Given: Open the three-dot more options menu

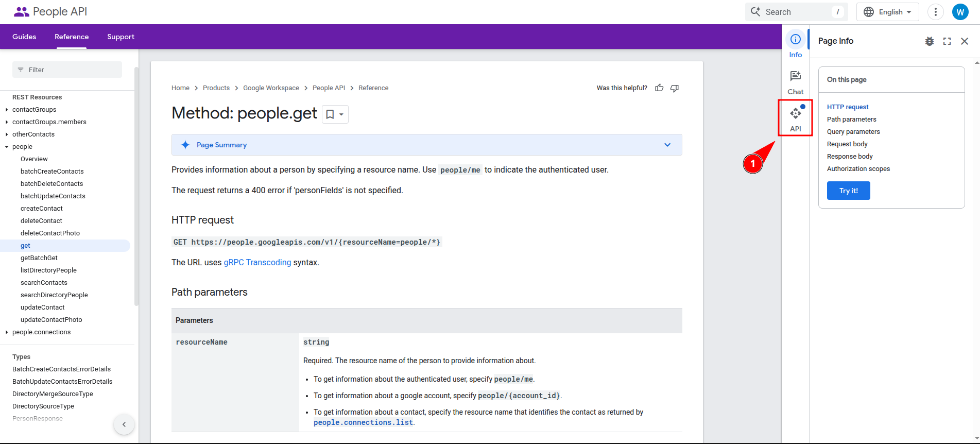Looking at the screenshot, I should (x=935, y=12).
